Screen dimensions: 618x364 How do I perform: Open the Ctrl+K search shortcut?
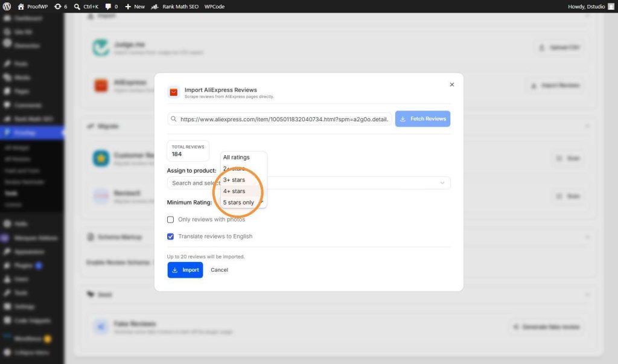coord(86,6)
